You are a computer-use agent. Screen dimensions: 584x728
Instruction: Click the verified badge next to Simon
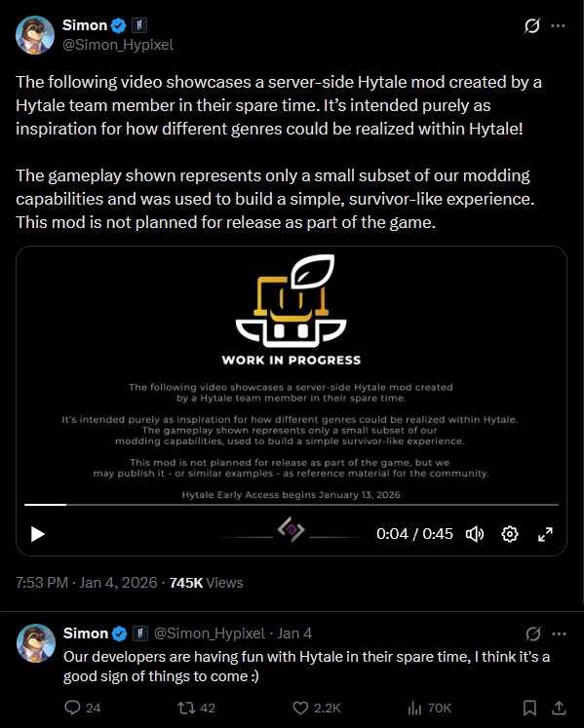tap(119, 25)
